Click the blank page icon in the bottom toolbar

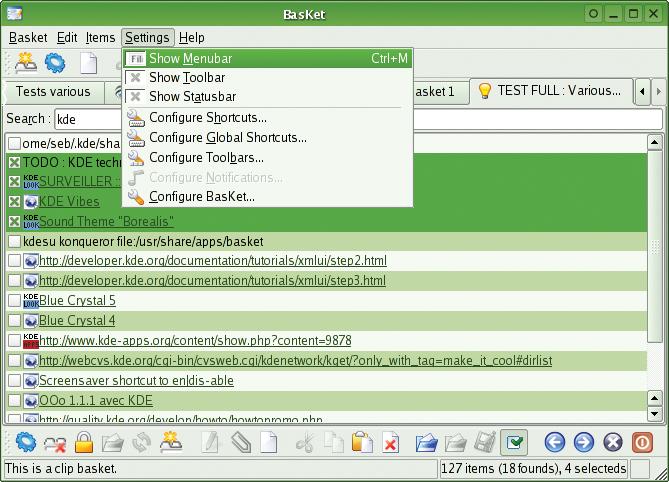click(269, 442)
